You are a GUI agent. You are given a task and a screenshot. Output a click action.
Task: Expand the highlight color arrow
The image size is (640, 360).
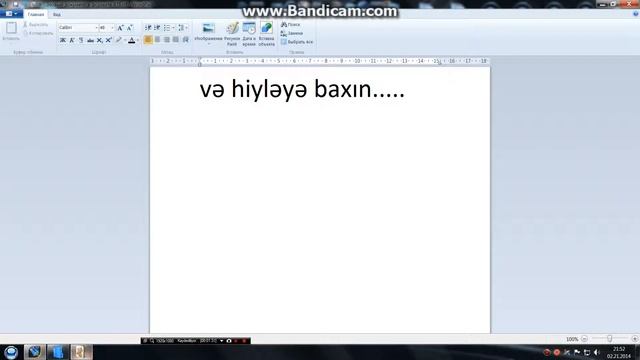click(x=124, y=40)
